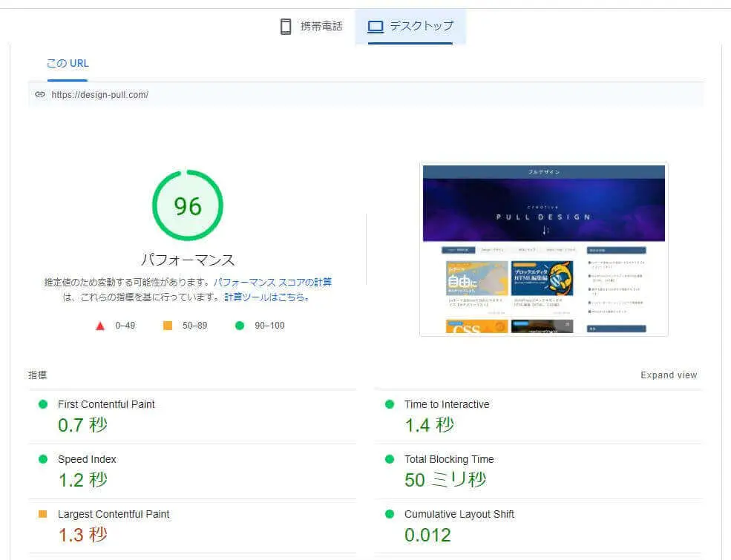Select the この URL tab
This screenshot has width=731, height=560.
(x=66, y=63)
